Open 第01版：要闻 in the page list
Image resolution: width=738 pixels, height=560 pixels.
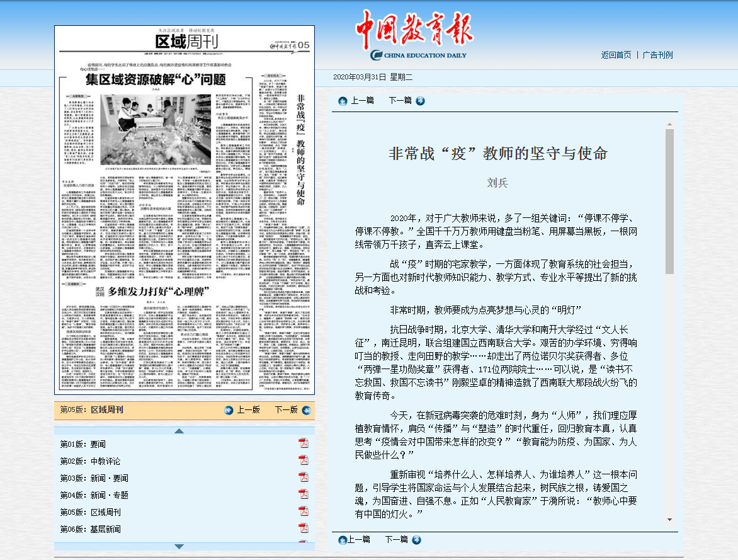pyautogui.click(x=83, y=444)
